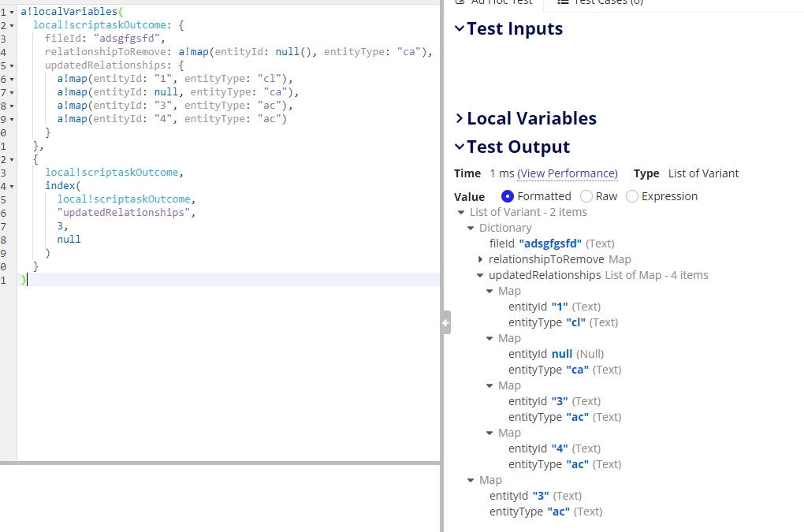Screen dimensions: 804x532
Task: Click the code editor's closing parenthesis line
Action: (x=229, y=279)
